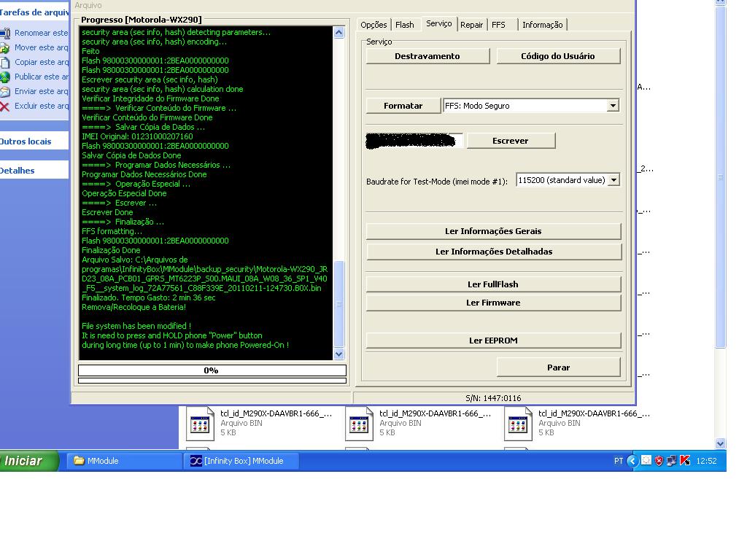This screenshot has height=560, width=747.
Task: Open the Repair tab
Action: 472,25
